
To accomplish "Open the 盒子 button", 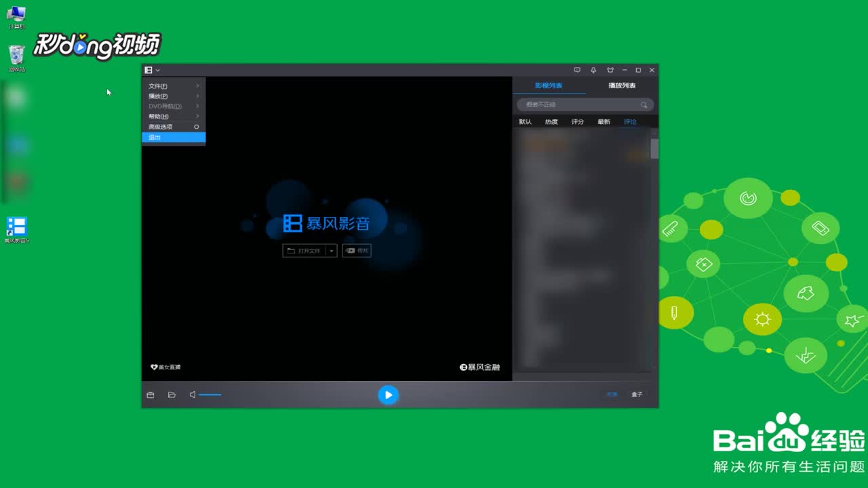I will (x=637, y=394).
